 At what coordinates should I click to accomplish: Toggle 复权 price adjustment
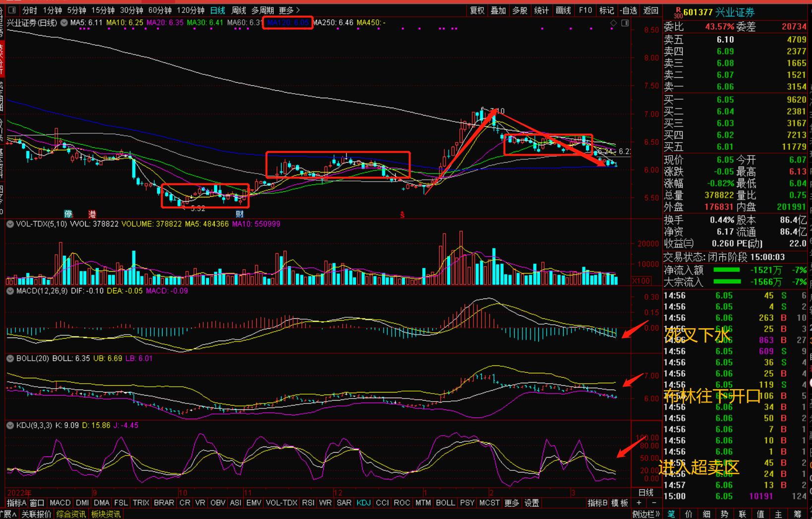pyautogui.click(x=477, y=10)
